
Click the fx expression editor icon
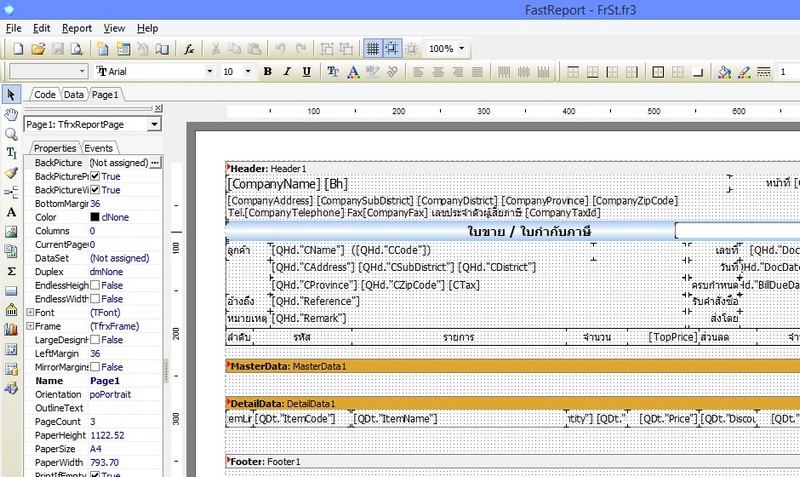click(x=189, y=49)
